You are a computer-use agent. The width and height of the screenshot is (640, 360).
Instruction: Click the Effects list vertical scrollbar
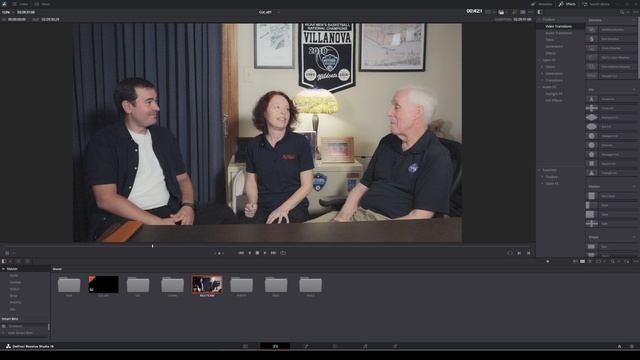click(639, 49)
